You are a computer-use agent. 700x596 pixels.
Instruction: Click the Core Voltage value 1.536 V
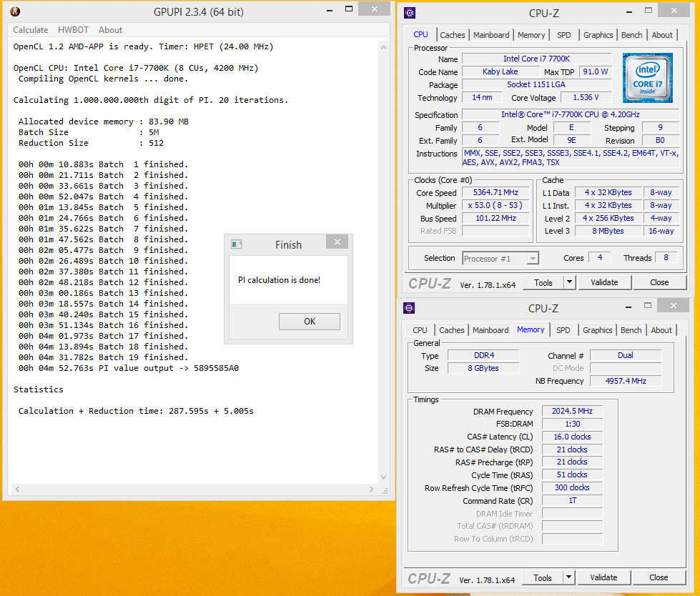tap(586, 97)
